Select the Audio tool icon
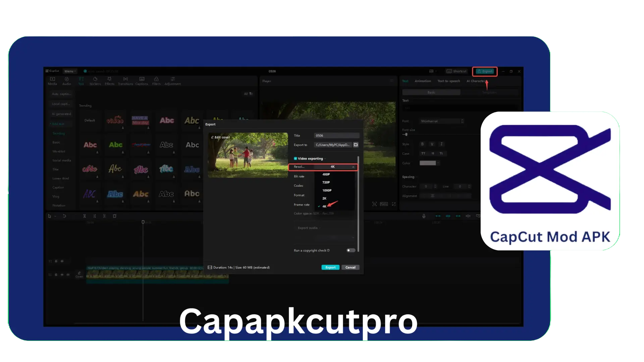The image size is (644, 362). pyautogui.click(x=66, y=81)
